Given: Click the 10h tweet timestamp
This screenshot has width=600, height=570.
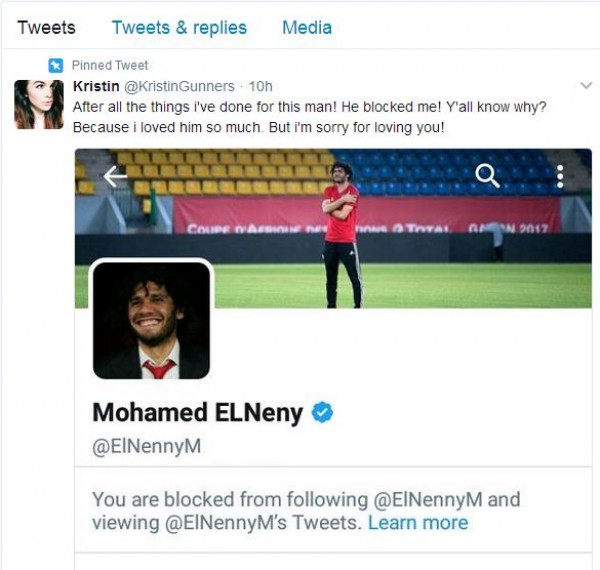Looking at the screenshot, I should click(261, 86).
